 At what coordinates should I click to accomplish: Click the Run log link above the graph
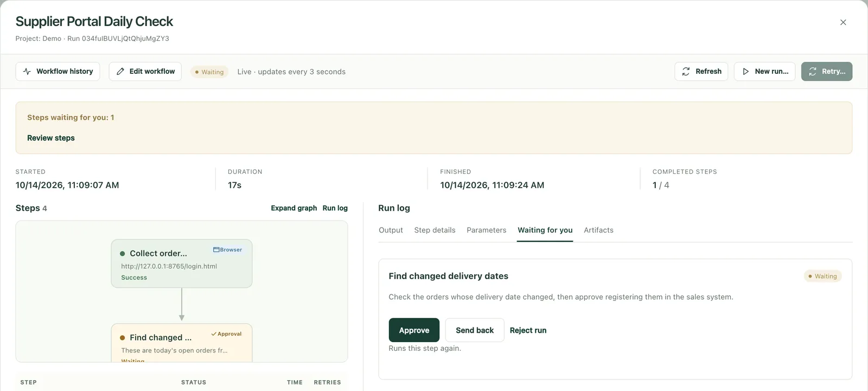335,208
